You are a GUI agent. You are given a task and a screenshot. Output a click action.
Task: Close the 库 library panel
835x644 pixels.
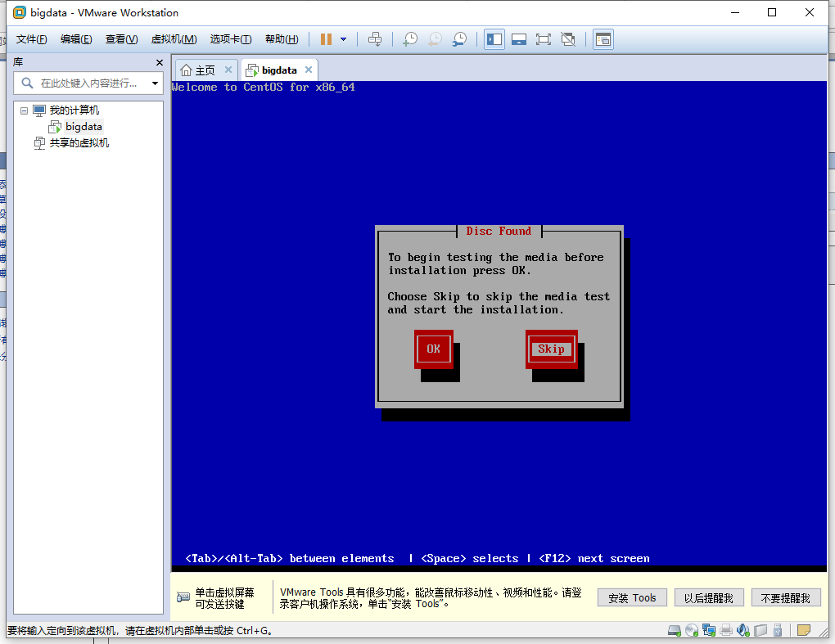tap(160, 63)
